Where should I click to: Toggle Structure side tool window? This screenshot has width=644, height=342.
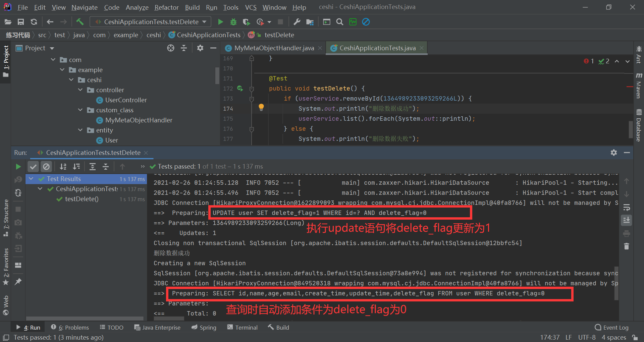click(x=6, y=218)
